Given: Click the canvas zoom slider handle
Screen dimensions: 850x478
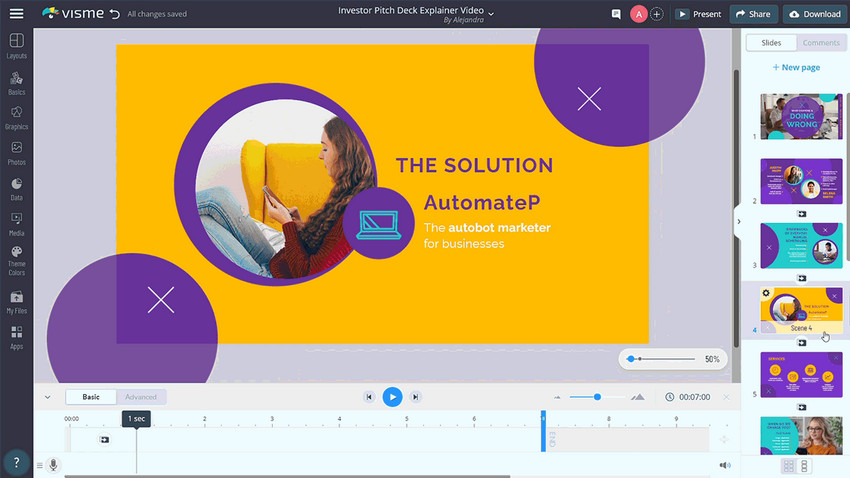Looking at the screenshot, I should [631, 359].
